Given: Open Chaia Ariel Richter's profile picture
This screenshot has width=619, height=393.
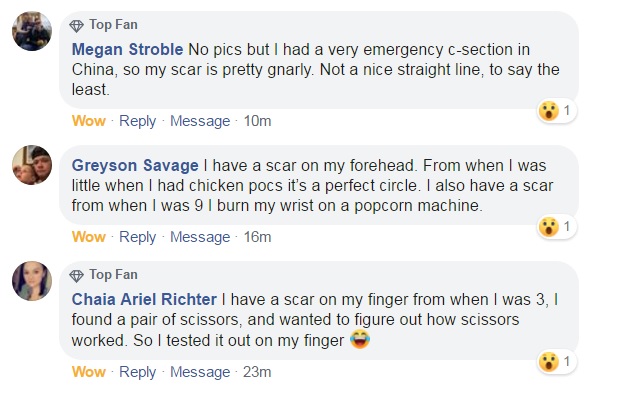Looking at the screenshot, I should [32, 281].
